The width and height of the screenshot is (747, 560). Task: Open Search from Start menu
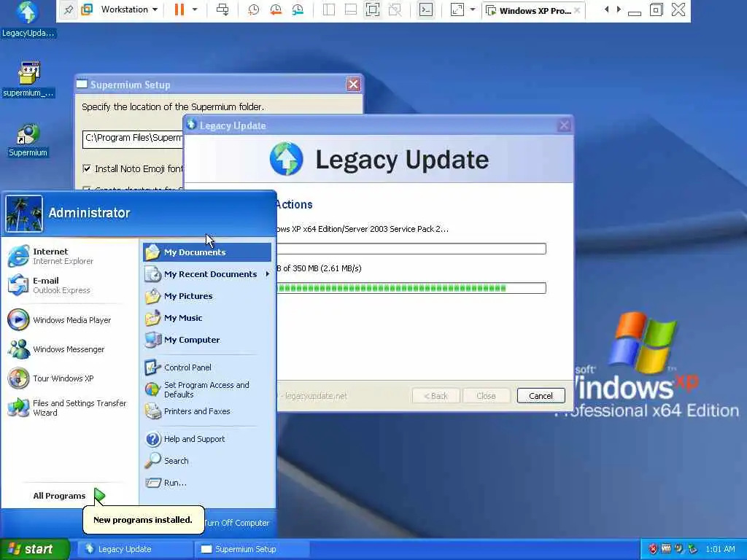(x=206, y=461)
